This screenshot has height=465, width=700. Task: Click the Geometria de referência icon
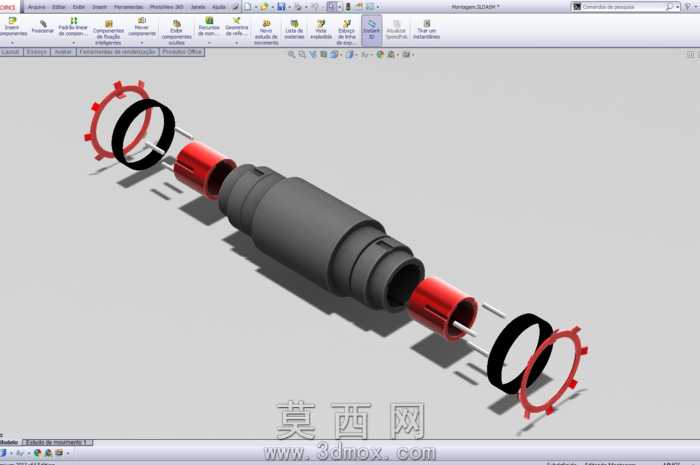click(237, 21)
